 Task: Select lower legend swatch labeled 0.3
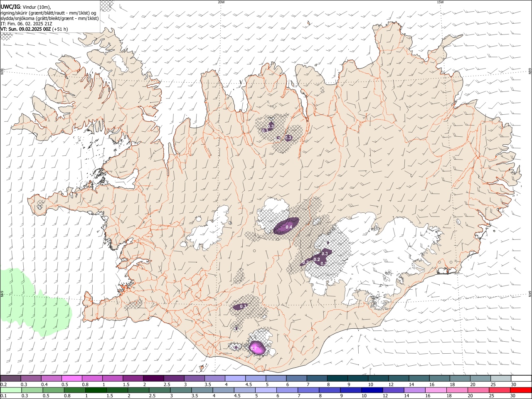[x=32, y=390]
